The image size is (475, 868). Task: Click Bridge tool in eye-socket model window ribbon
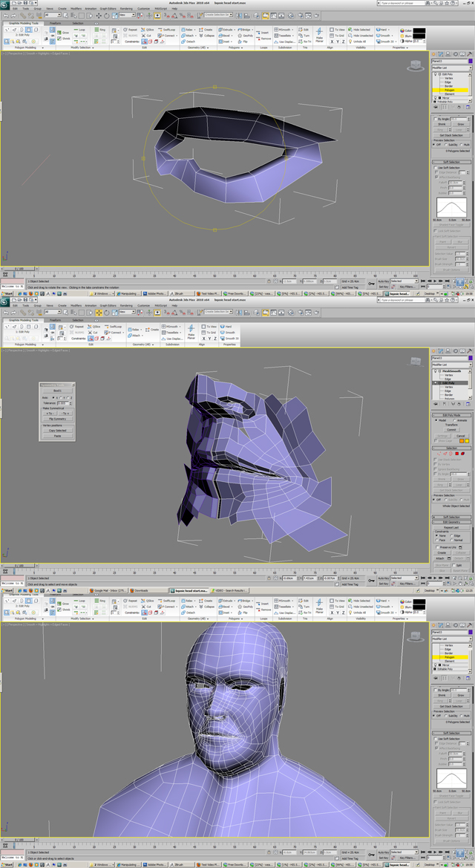click(244, 30)
